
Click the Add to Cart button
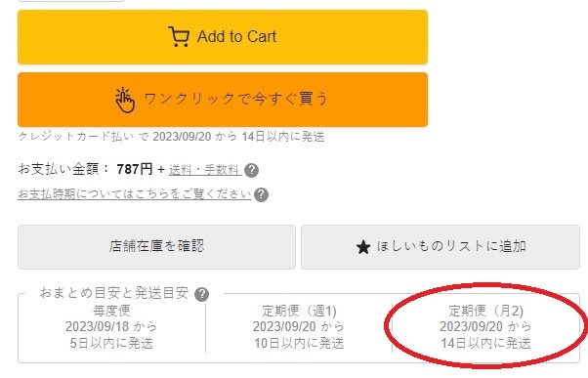223,37
